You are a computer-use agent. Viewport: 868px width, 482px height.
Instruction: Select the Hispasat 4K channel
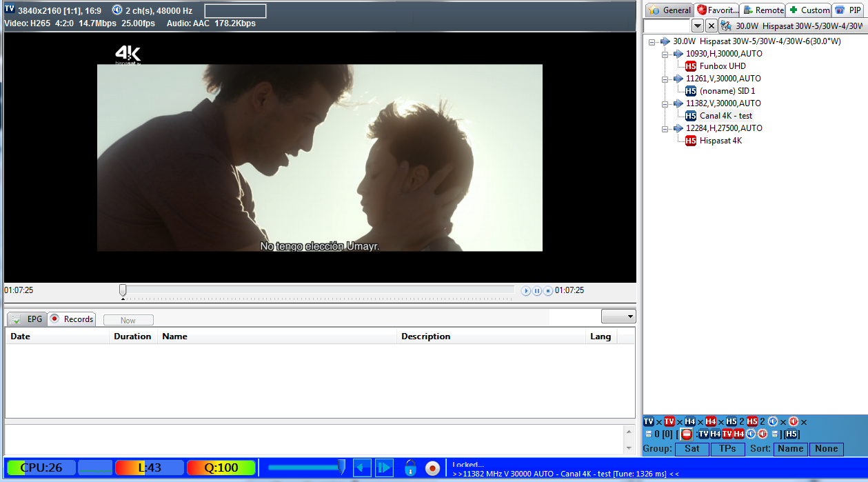(x=720, y=141)
